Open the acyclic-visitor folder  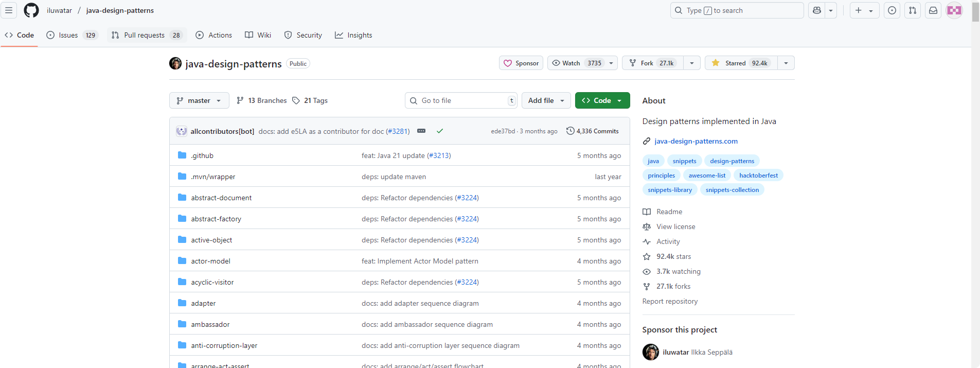[x=212, y=282]
